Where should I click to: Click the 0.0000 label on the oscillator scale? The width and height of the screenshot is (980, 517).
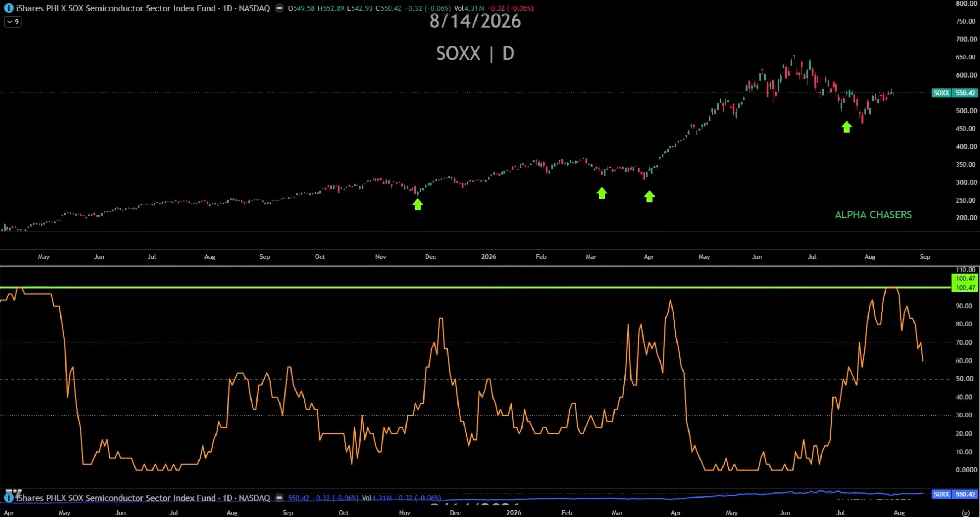click(966, 470)
